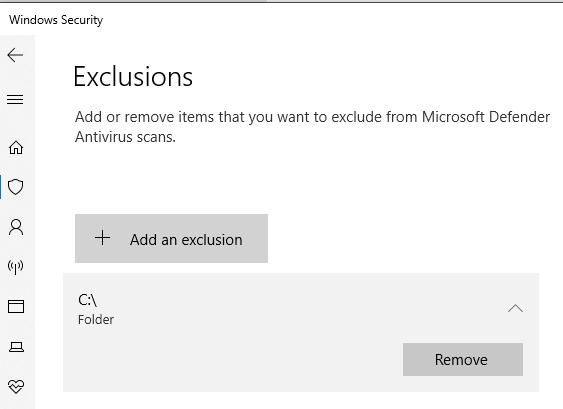Image resolution: width=563 pixels, height=409 pixels.
Task: Click the Folder type label
Action: click(96, 320)
